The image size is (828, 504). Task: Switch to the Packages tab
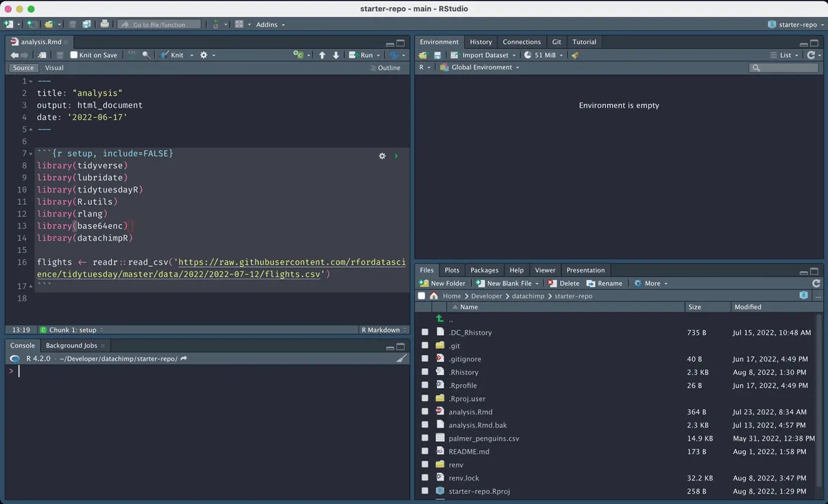484,270
